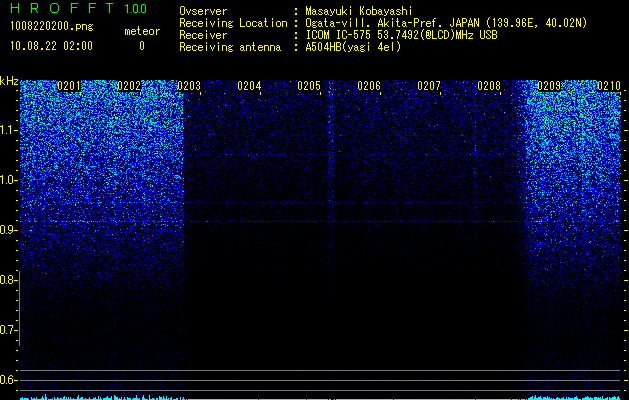This screenshot has height=400, width=629.
Task: Click the 0.6 kHz axis label
Action: pos(7,380)
